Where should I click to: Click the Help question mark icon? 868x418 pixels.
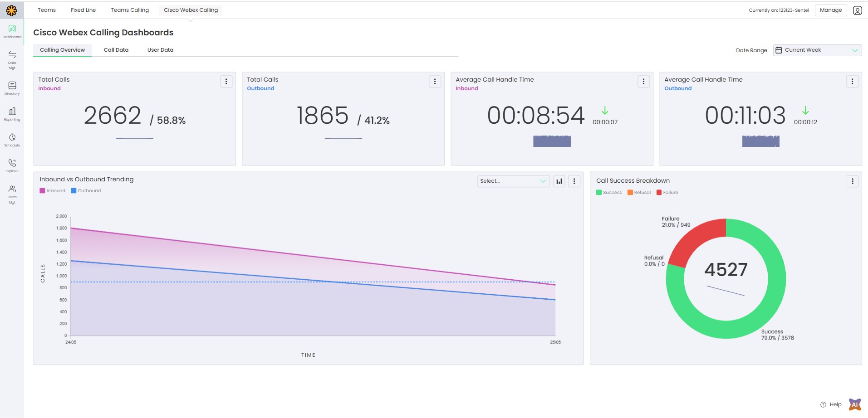coord(823,404)
